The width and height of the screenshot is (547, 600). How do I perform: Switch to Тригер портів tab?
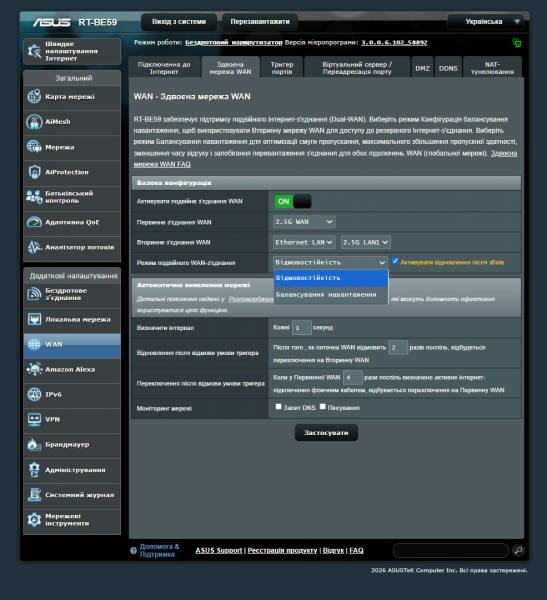coord(282,68)
